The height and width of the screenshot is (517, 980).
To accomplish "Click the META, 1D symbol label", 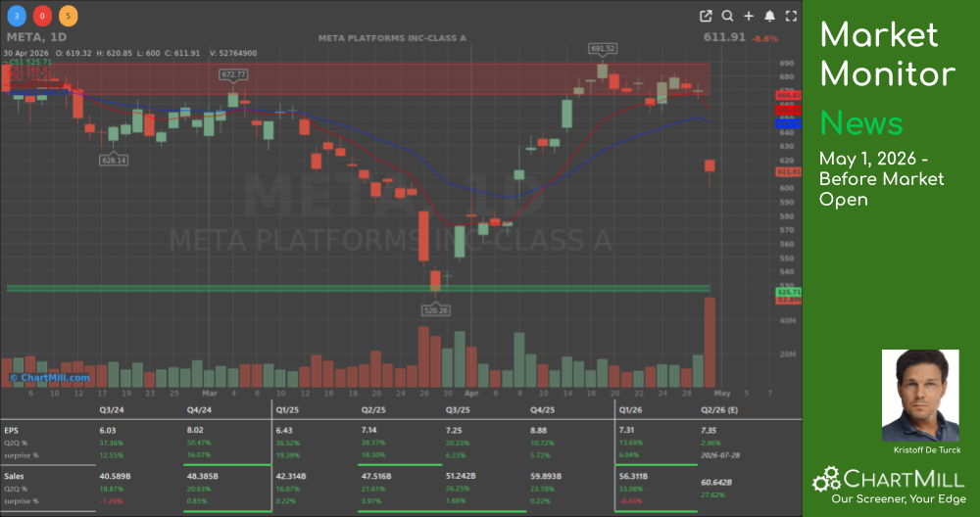I will click(x=36, y=37).
